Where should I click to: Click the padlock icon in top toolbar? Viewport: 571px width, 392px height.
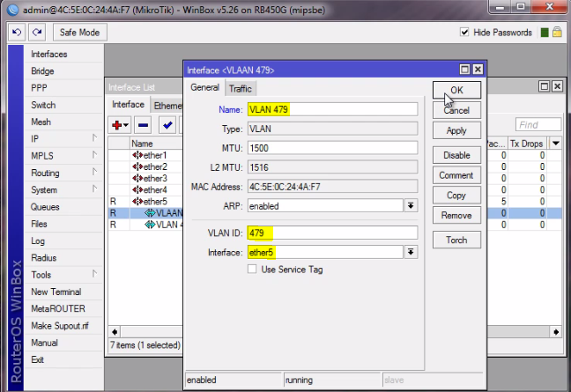[557, 33]
